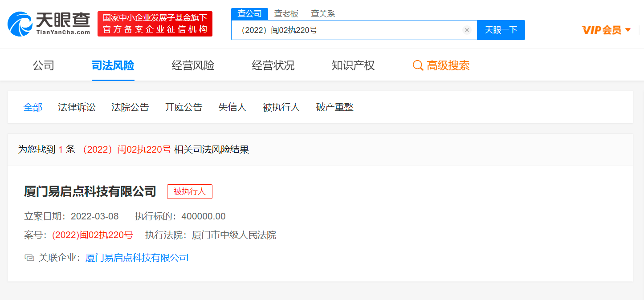This screenshot has height=300, width=644.
Task: Select the 查公司 search tab
Action: 249,14
